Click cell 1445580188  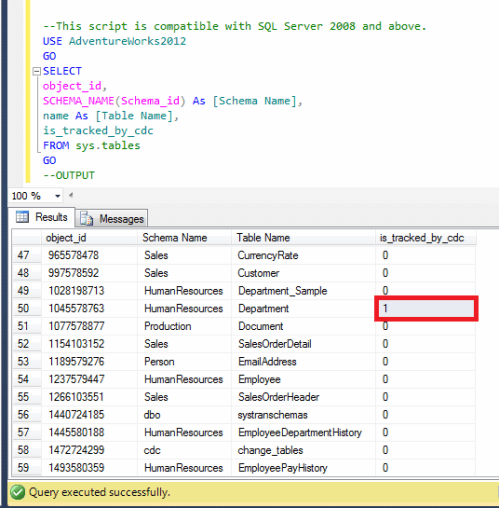89,432
